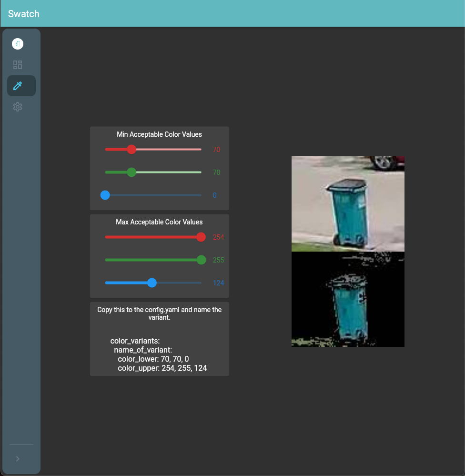Open the settings gear page
Image resolution: width=465 pixels, height=476 pixels.
(18, 107)
